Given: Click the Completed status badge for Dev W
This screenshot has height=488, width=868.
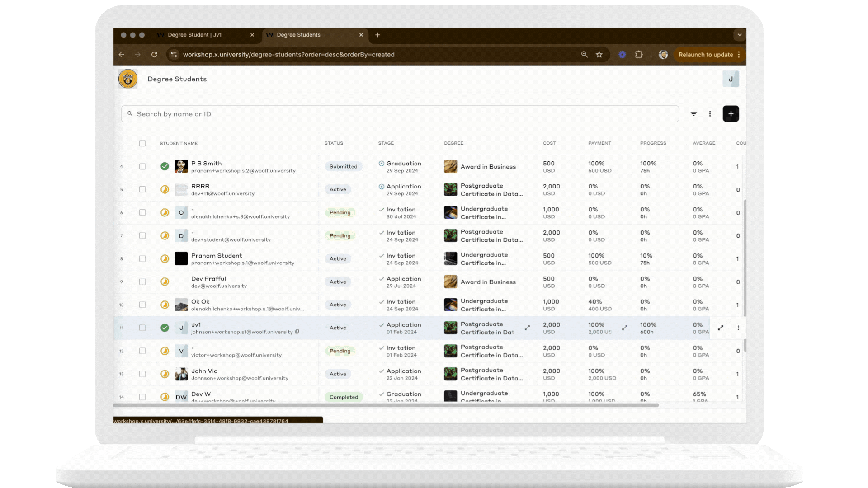Looking at the screenshot, I should point(344,397).
